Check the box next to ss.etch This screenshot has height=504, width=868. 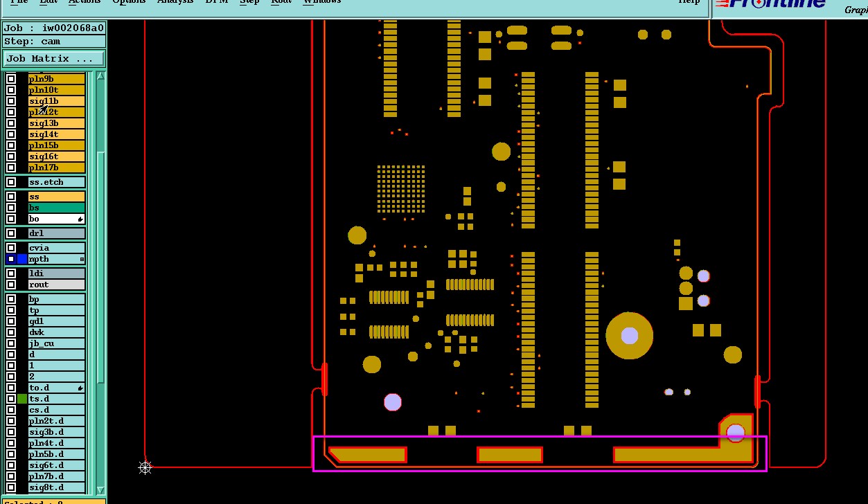(x=11, y=182)
